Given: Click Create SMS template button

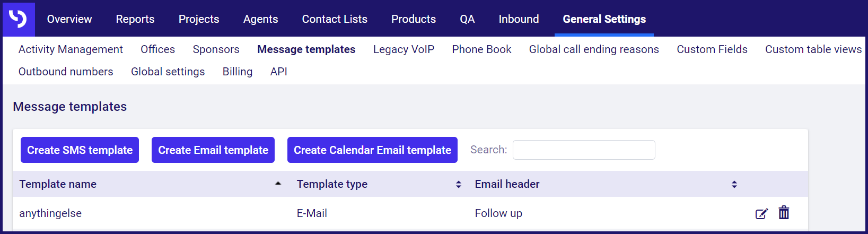Looking at the screenshot, I should coord(80,150).
